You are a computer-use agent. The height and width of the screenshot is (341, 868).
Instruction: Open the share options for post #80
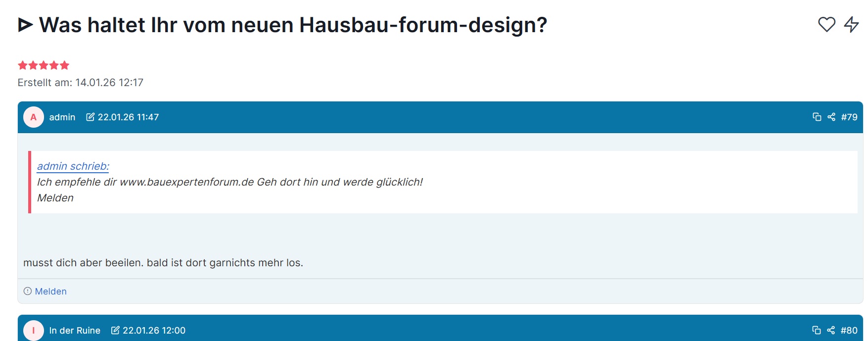[831, 330]
